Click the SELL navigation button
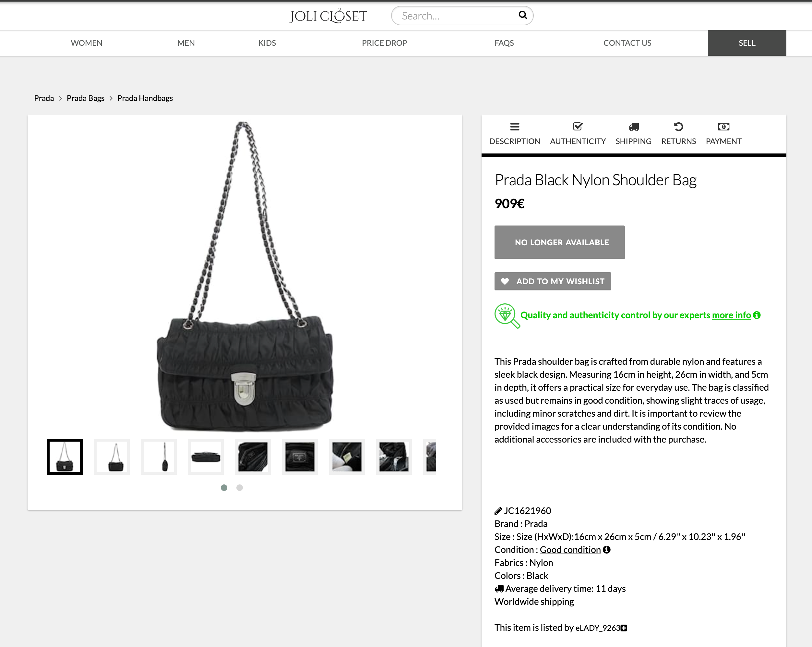This screenshot has height=647, width=812. coord(746,43)
